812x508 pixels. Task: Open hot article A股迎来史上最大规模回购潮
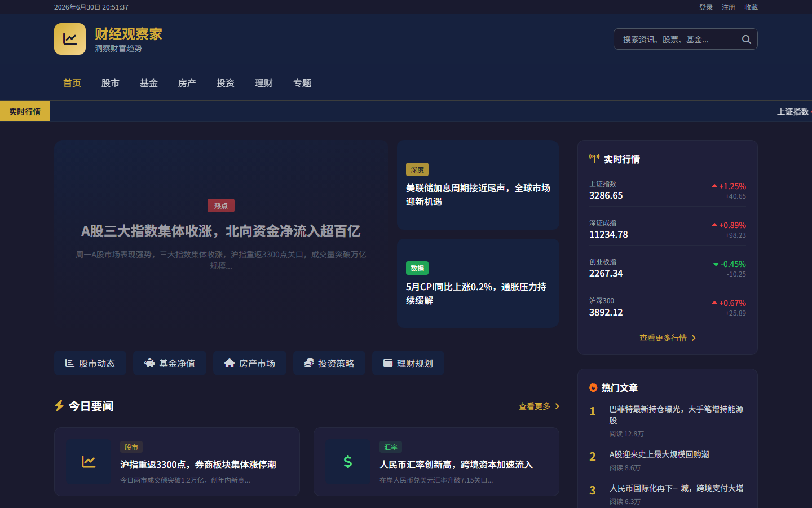click(x=668, y=460)
